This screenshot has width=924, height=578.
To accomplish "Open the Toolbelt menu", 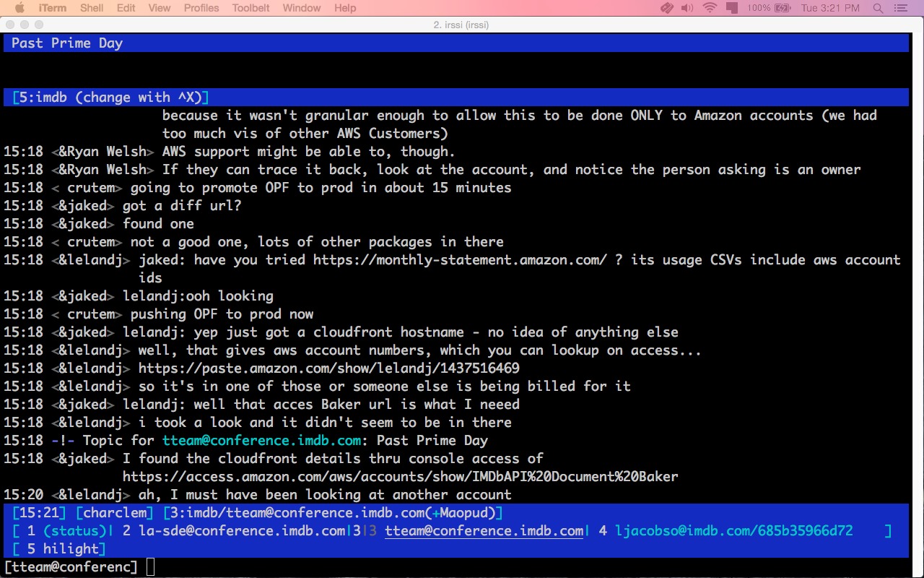I will 251,8.
